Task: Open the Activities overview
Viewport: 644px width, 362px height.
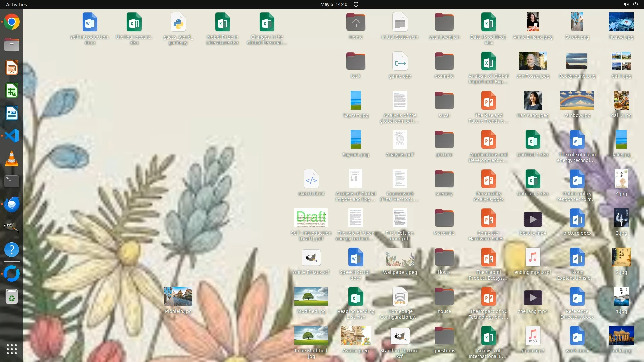Action: click(x=16, y=4)
